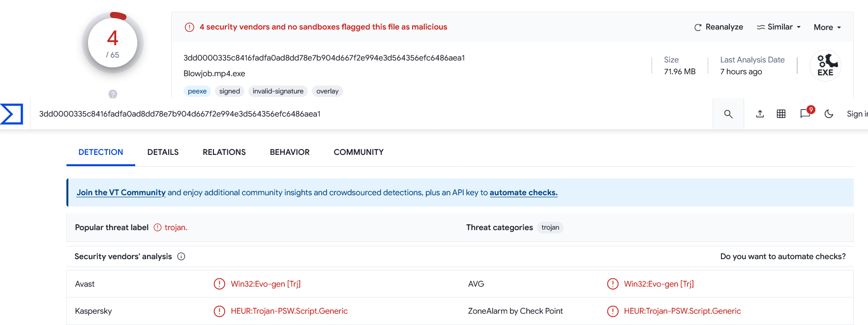Viewport: 868px width, 325px height.
Task: Click the info icon beside Security vendors' analysis
Action: click(181, 256)
